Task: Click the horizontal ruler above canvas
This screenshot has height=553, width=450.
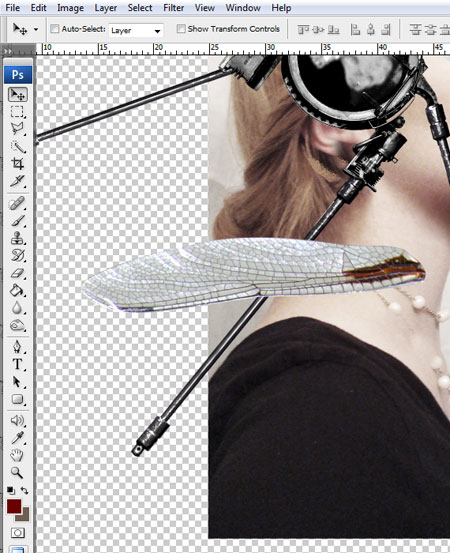Action: [x=243, y=49]
